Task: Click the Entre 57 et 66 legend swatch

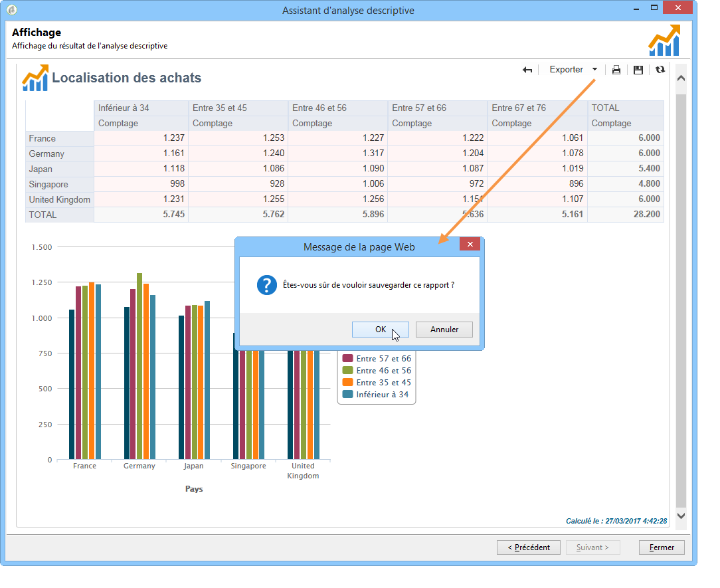Action: [x=347, y=359]
